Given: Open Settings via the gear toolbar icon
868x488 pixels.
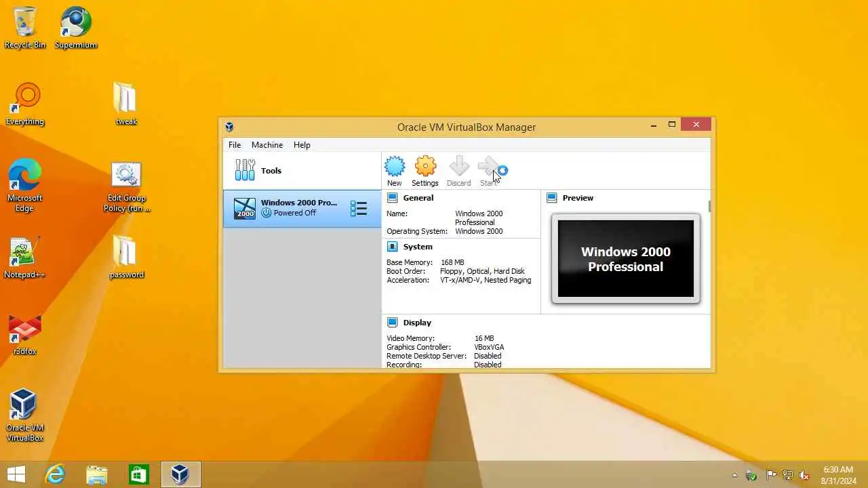Looking at the screenshot, I should [x=425, y=167].
